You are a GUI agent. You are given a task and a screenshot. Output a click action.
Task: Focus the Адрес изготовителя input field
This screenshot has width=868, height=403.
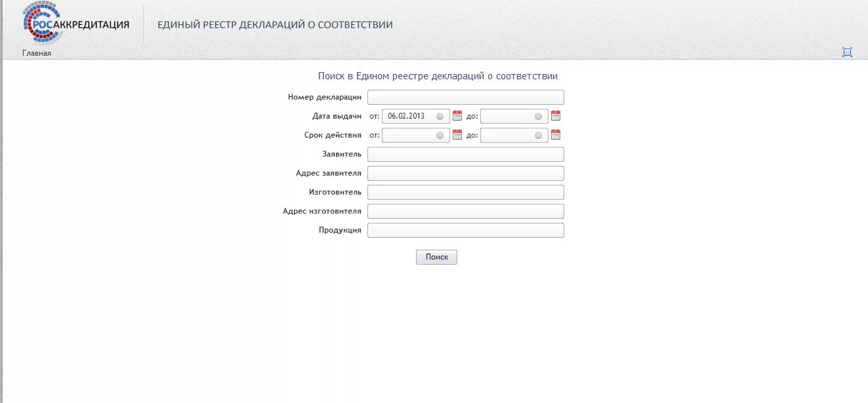466,212
